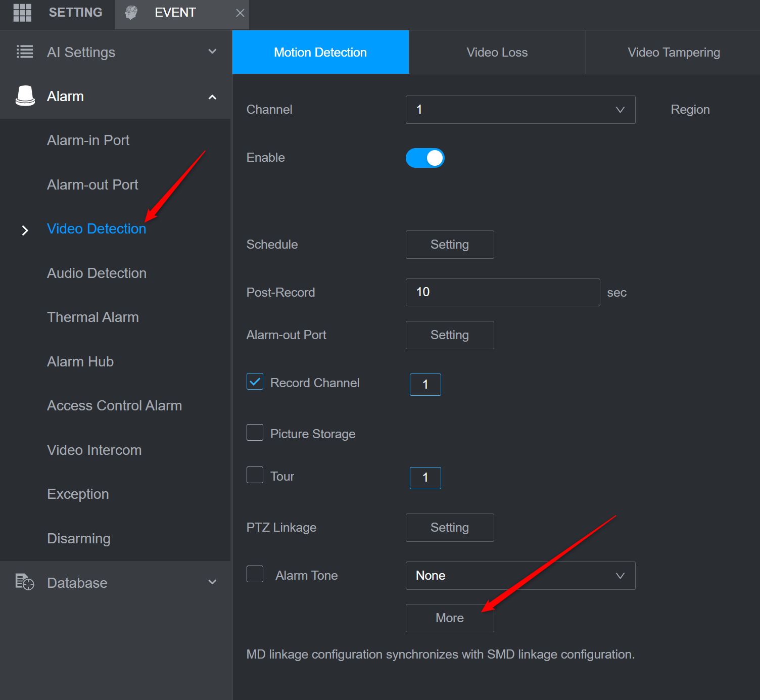The height and width of the screenshot is (700, 760).
Task: Click the arrow beside Video Detection
Action: tap(25, 230)
